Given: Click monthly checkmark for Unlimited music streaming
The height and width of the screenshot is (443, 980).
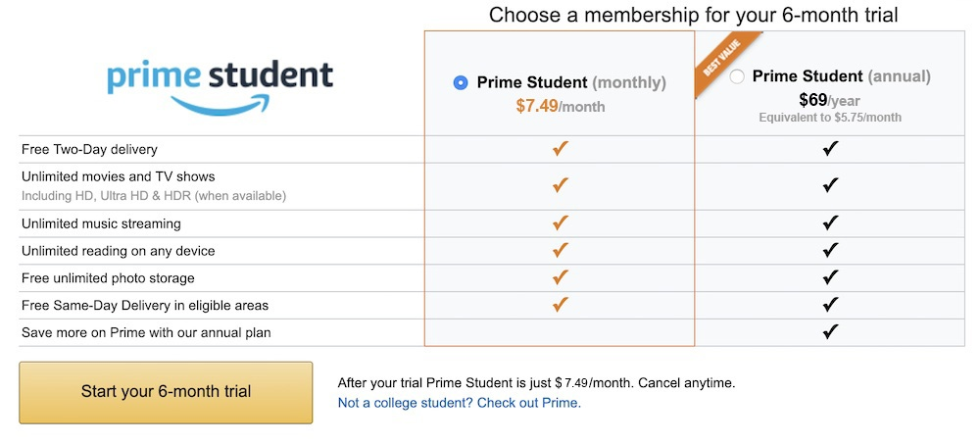Looking at the screenshot, I should [560, 222].
